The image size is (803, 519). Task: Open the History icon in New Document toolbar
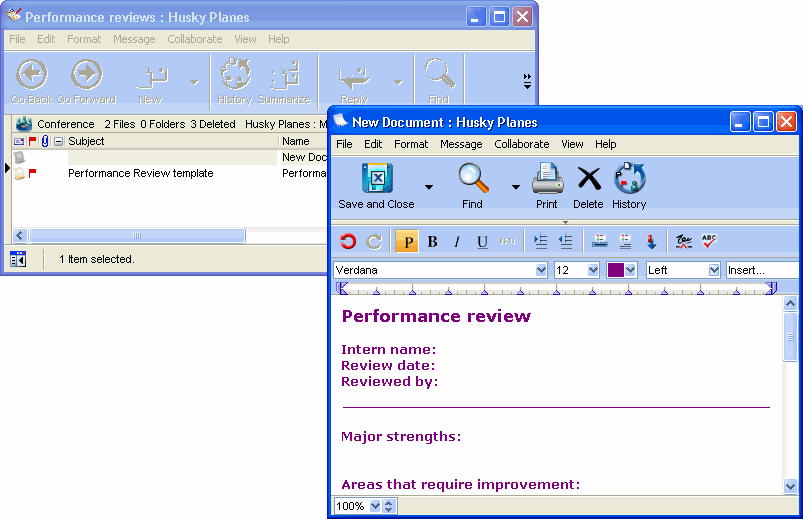[x=629, y=180]
